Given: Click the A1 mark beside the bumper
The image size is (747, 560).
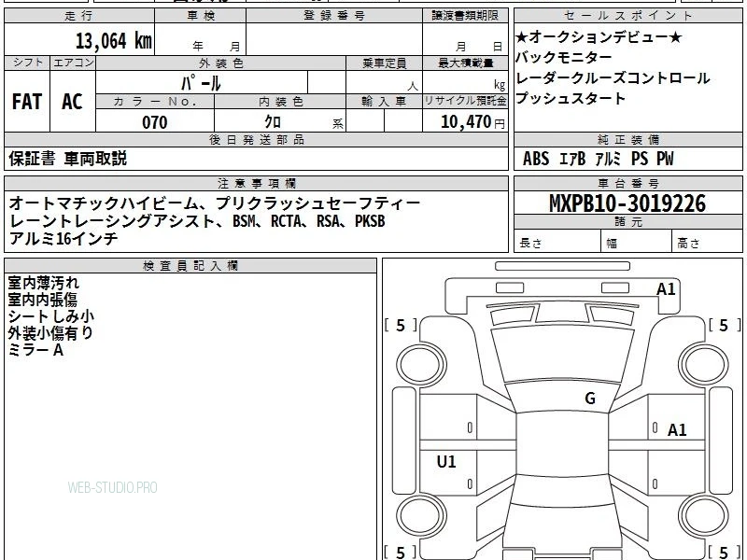Looking at the screenshot, I should point(666,289).
